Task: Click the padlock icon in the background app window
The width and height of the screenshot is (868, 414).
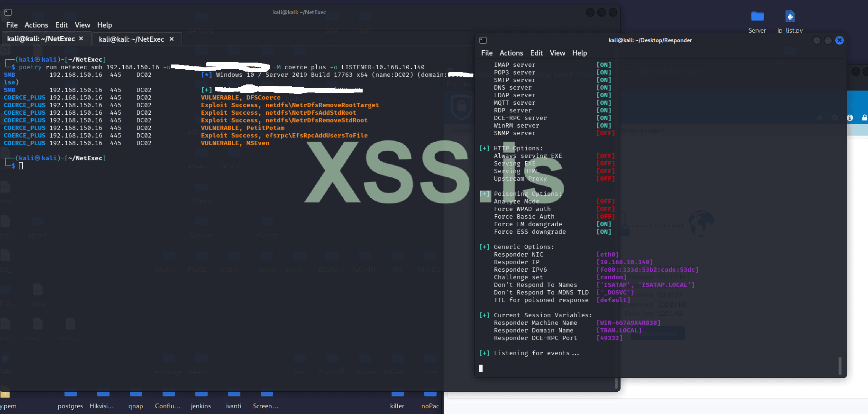Action: 864,118
